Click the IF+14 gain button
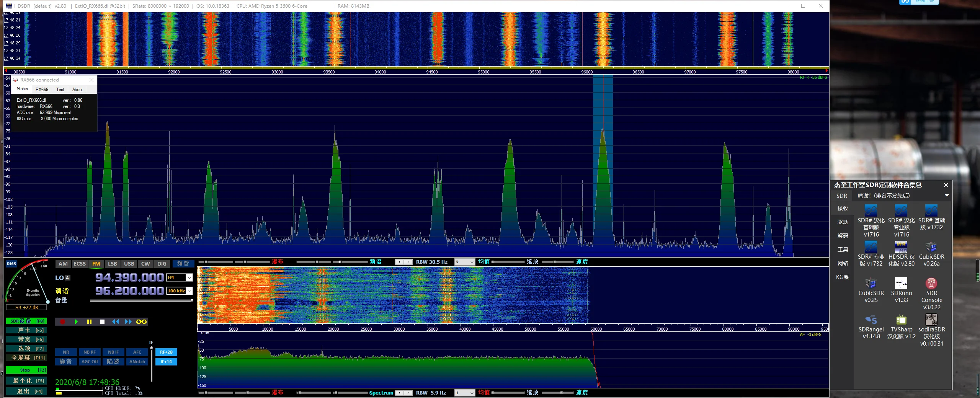Image resolution: width=980 pixels, height=398 pixels. point(166,362)
